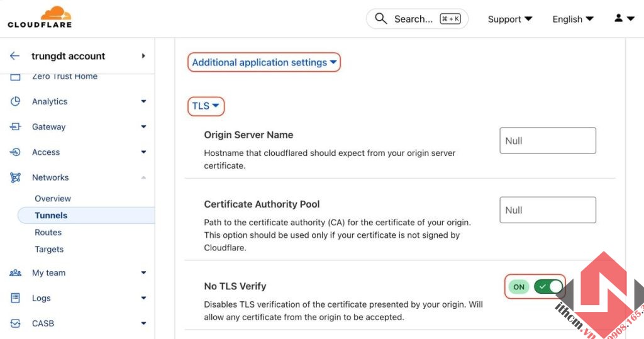Viewport: 644px width, 339px height.
Task: Click the back arrow beside trungdt account
Action: (15, 56)
